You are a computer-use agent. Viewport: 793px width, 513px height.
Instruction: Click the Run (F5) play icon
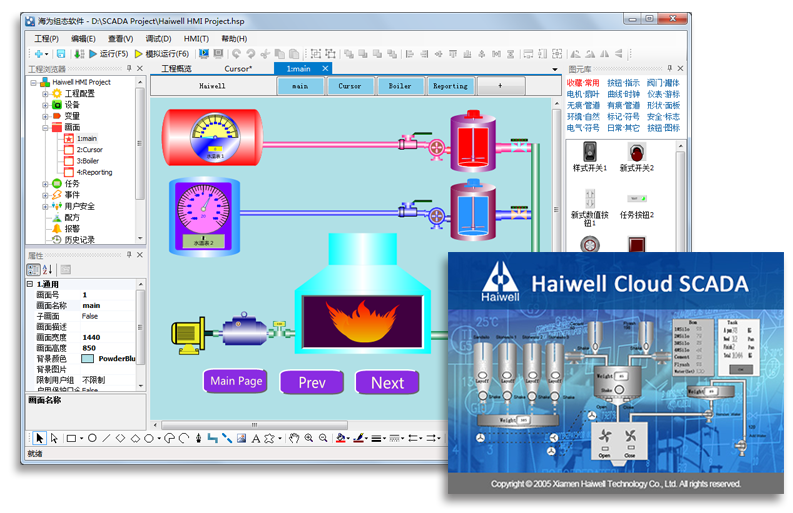pyautogui.click(x=93, y=53)
